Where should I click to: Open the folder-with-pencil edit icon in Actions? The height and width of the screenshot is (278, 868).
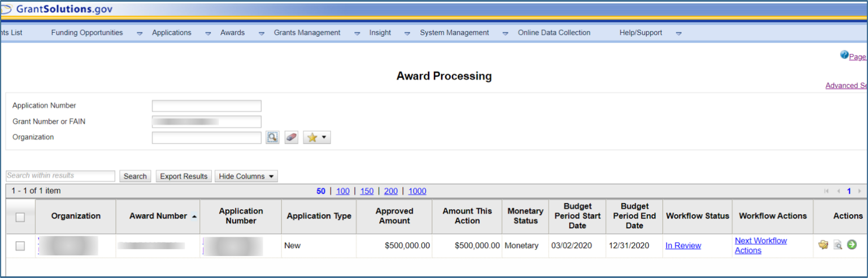pos(823,245)
